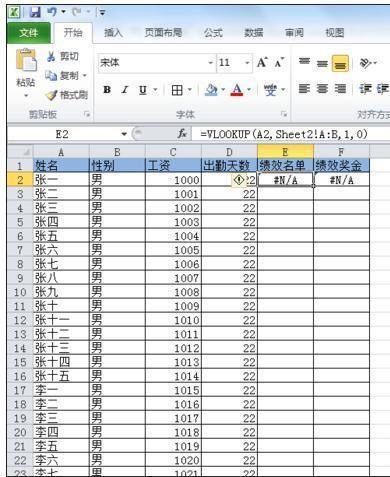Viewport: 390px width, 477px height.
Task: Expand the Name Box dropdown arrow
Action: click(124, 134)
